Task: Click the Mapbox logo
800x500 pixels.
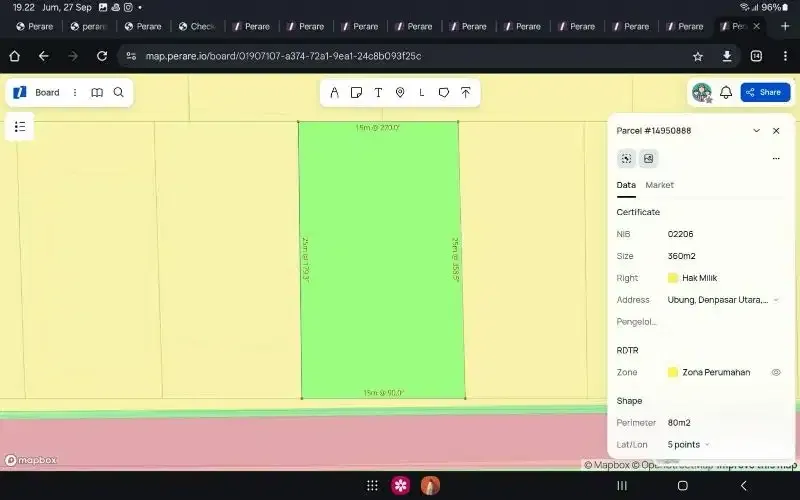Action: point(31,460)
